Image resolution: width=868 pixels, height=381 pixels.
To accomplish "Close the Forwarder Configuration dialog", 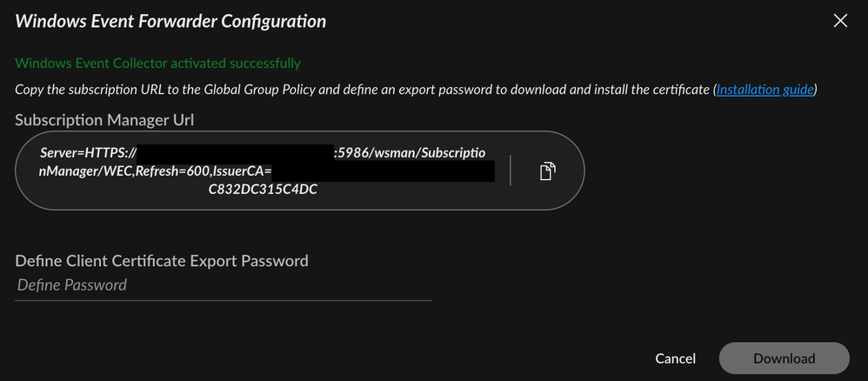I will [x=840, y=21].
